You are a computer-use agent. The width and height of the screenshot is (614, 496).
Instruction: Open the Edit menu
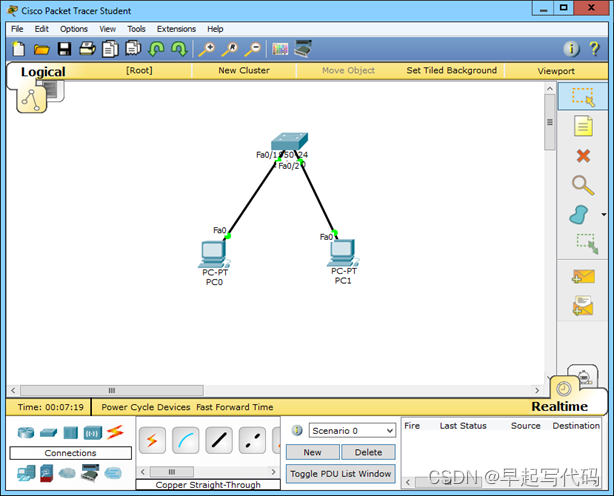pyautogui.click(x=41, y=29)
